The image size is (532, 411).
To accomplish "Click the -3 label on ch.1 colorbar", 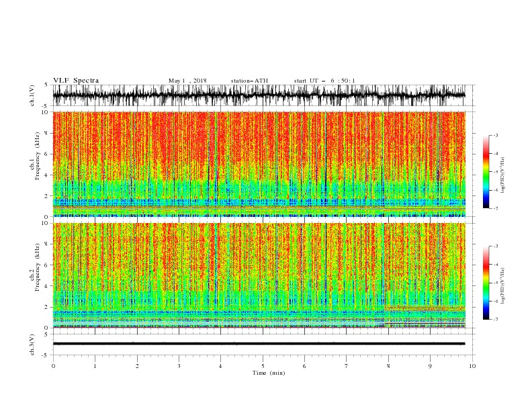I will (495, 135).
